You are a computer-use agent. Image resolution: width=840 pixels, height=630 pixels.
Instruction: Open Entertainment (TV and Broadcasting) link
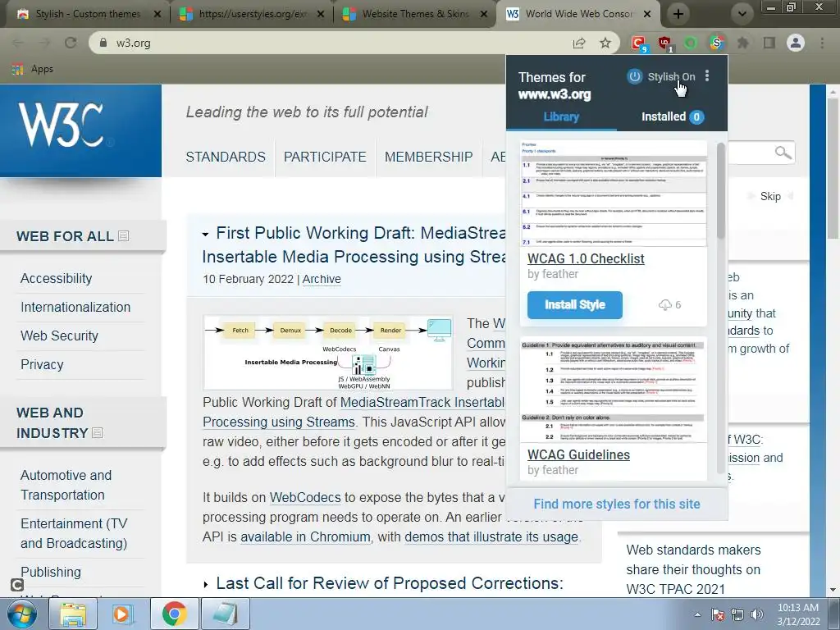(74, 533)
